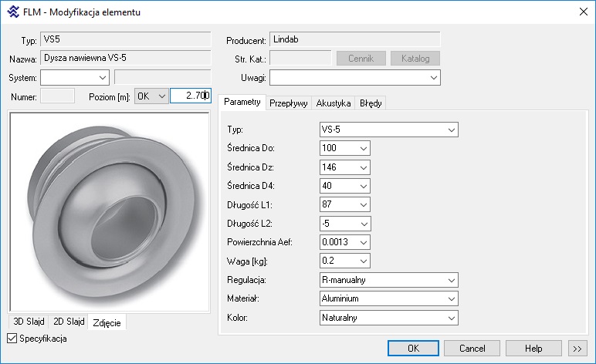Confirm with the OK button

pyautogui.click(x=413, y=348)
